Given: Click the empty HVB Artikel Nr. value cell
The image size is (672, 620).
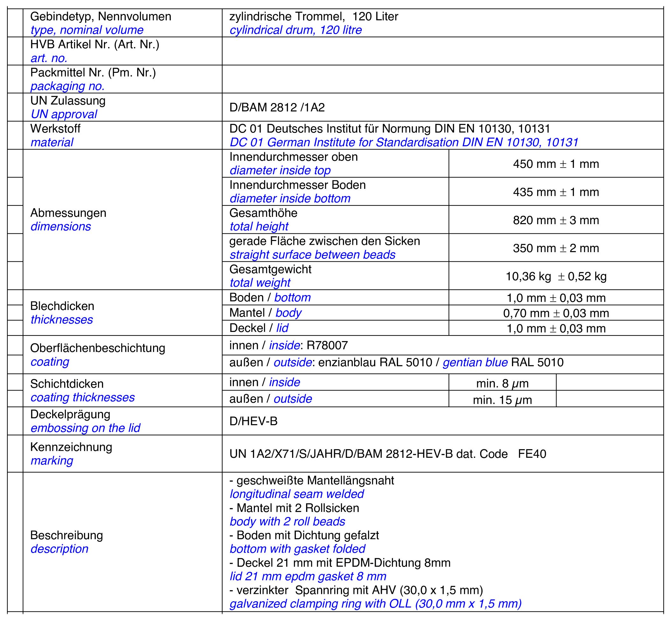Looking at the screenshot, I should pos(442,51).
